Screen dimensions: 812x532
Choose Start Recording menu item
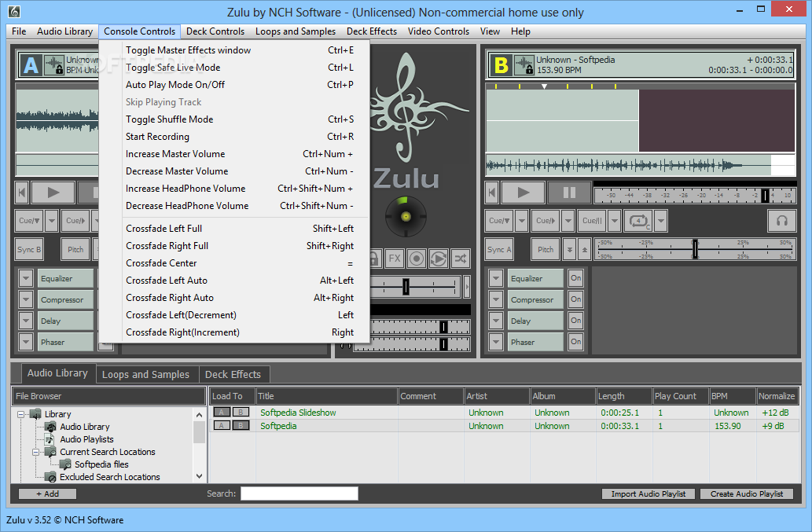tap(234, 137)
